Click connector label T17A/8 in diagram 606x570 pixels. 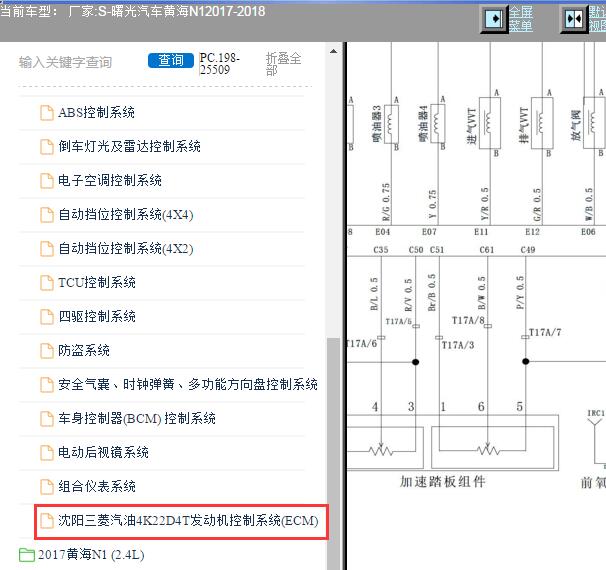coord(468,320)
